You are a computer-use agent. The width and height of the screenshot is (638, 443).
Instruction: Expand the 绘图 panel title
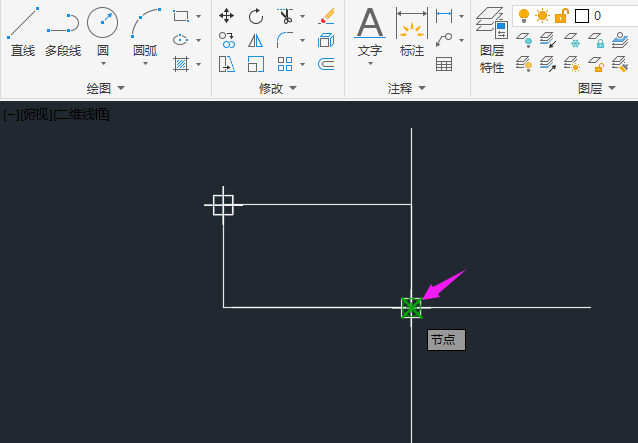[x=106, y=88]
